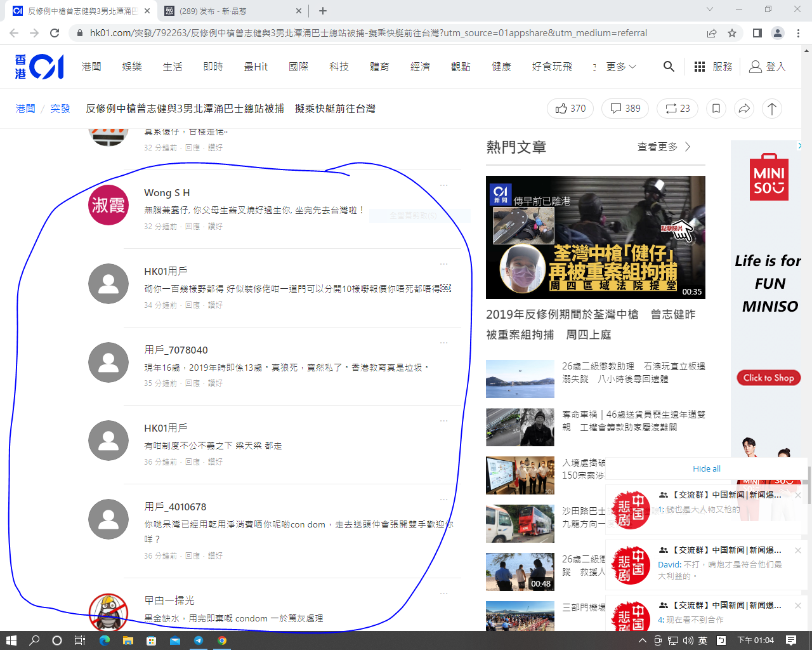Viewport: 812px width, 650px height.
Task: Open the 港聞 menu item
Action: click(91, 67)
